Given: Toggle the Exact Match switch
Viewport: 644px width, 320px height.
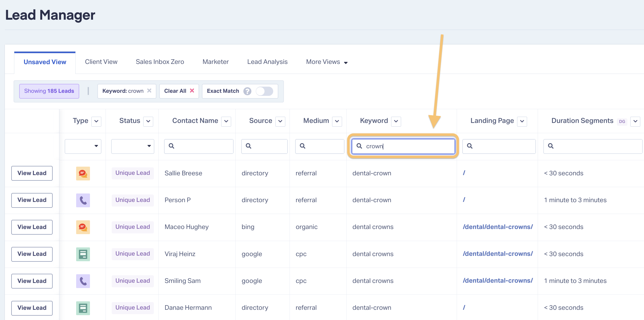Looking at the screenshot, I should 264,91.
